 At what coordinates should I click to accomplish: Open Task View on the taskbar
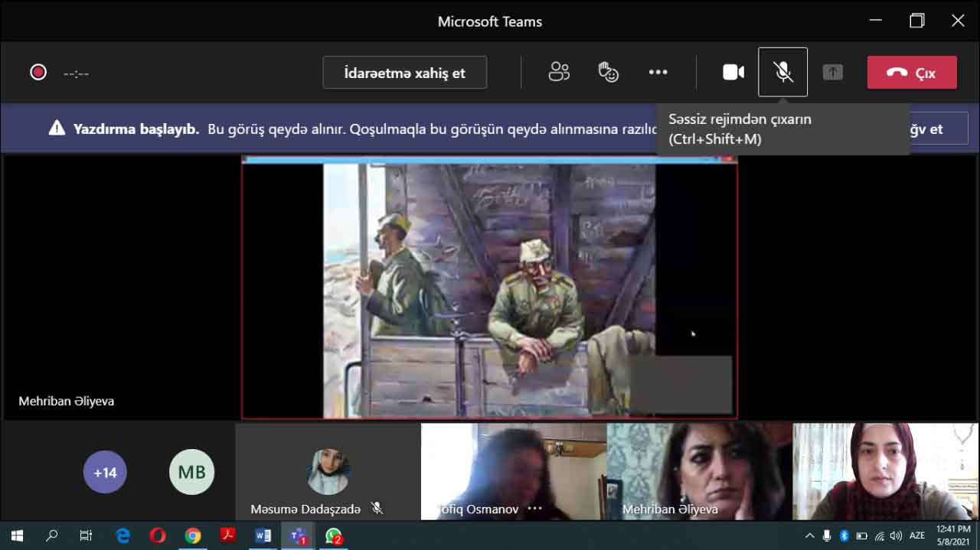tap(86, 536)
